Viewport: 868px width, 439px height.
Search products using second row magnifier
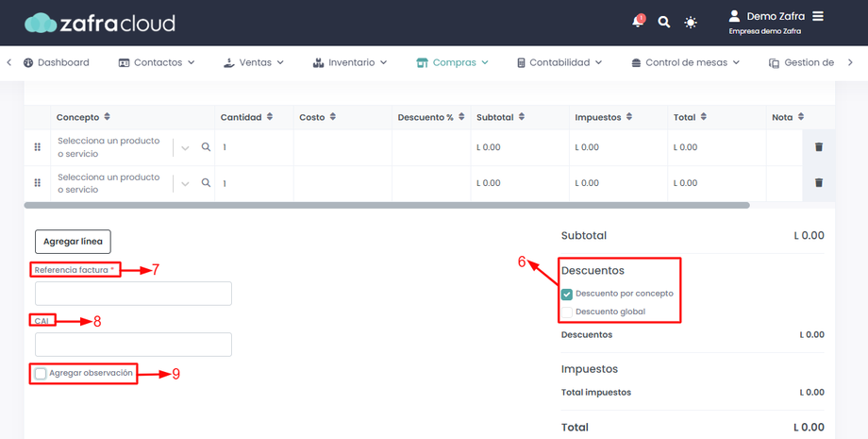coord(206,183)
